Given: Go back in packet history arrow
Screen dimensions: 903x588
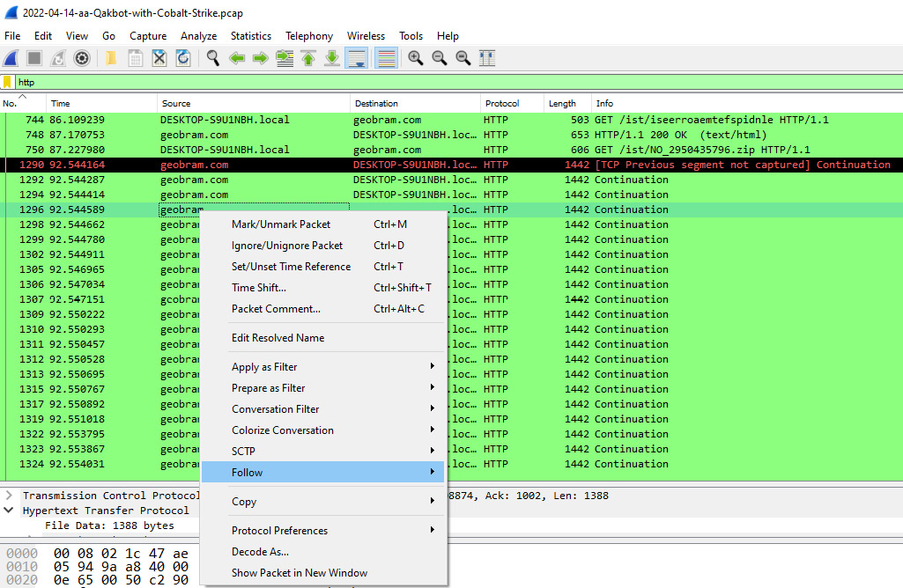Looking at the screenshot, I should [x=237, y=58].
